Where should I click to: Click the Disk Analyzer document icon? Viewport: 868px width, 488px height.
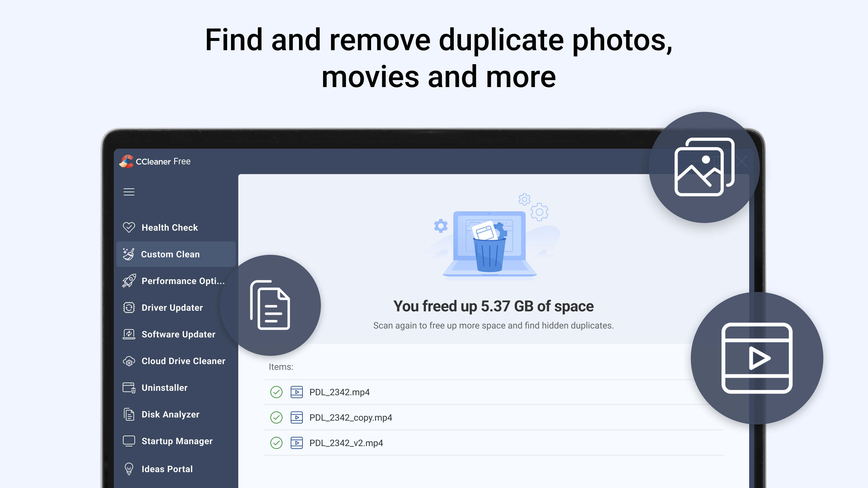[x=129, y=414]
